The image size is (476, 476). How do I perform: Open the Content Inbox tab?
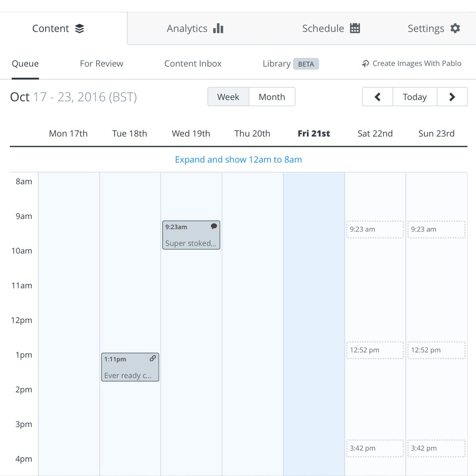pos(193,63)
